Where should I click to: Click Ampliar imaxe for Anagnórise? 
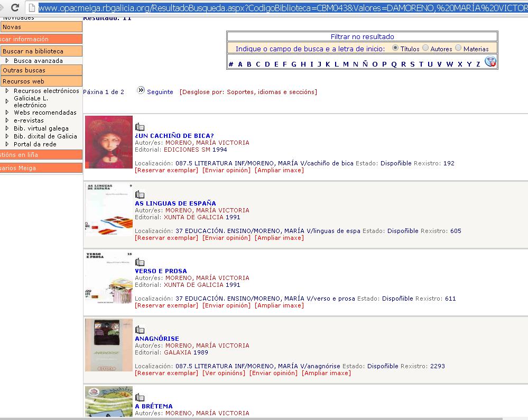(326, 373)
